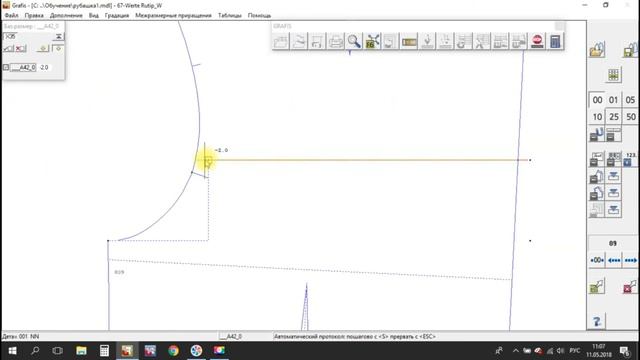Close the GRAFIS floating toolbar

(x=560, y=26)
